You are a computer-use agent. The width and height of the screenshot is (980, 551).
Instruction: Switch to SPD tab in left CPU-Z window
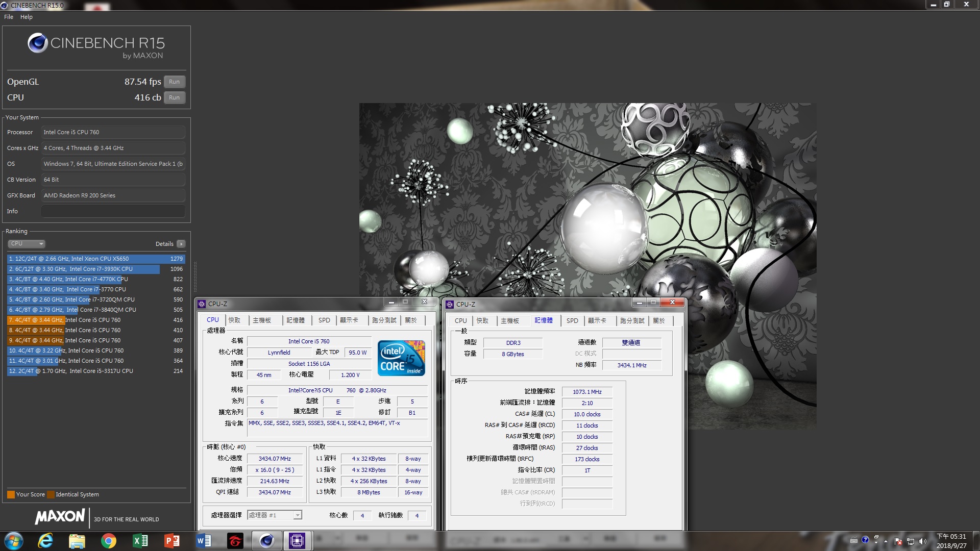coord(324,320)
